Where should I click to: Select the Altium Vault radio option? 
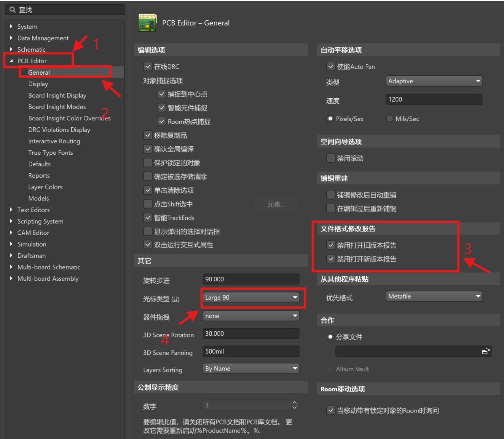(x=330, y=369)
